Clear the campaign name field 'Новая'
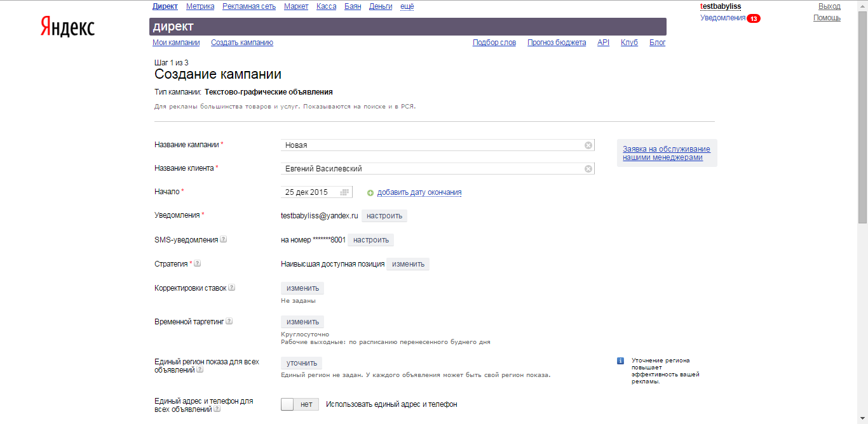This screenshot has width=868, height=424. pyautogui.click(x=588, y=145)
